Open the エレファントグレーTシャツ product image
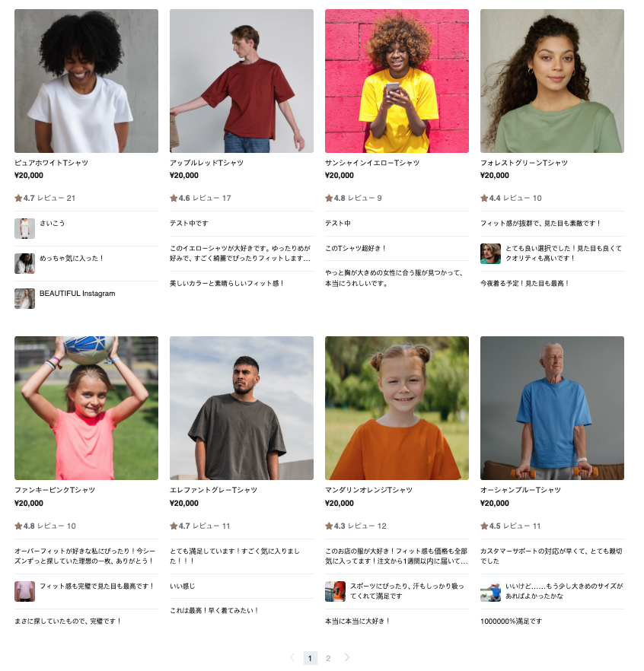The width and height of the screenshot is (644, 671). (x=241, y=408)
